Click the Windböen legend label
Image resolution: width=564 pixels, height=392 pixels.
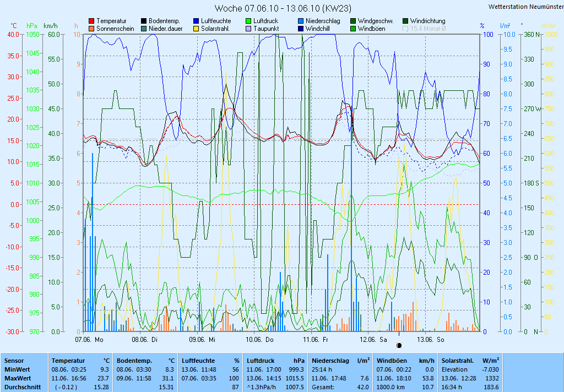pos(372,29)
